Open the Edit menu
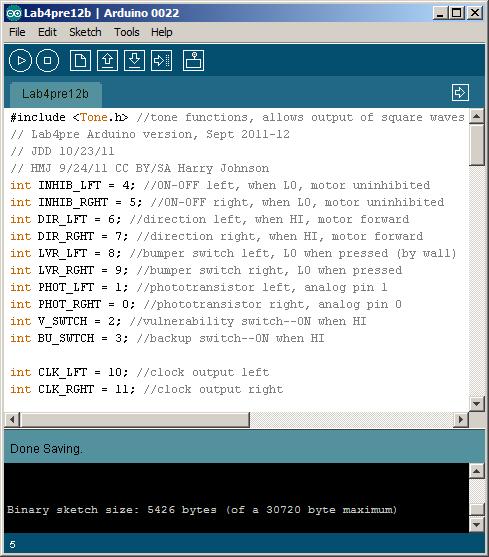The image size is (489, 557). pos(47,32)
